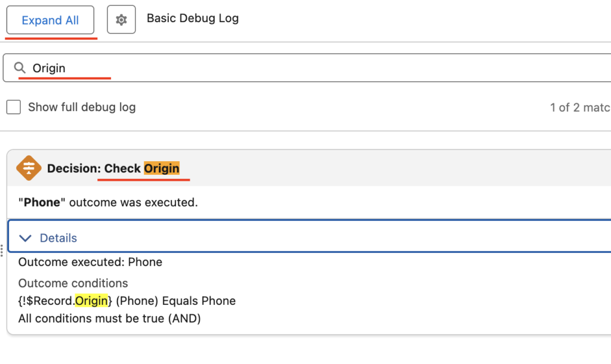Click the Outcome conditions heading

point(73,283)
